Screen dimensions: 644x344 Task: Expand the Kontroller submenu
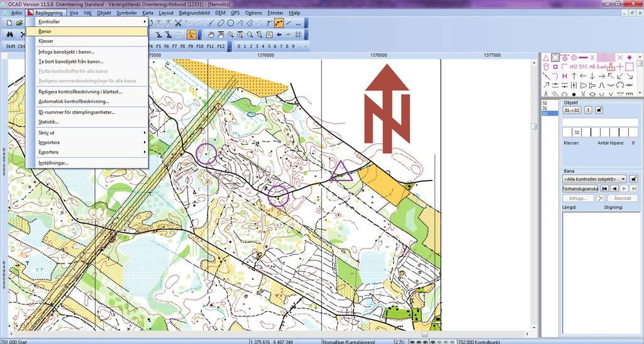click(87, 22)
